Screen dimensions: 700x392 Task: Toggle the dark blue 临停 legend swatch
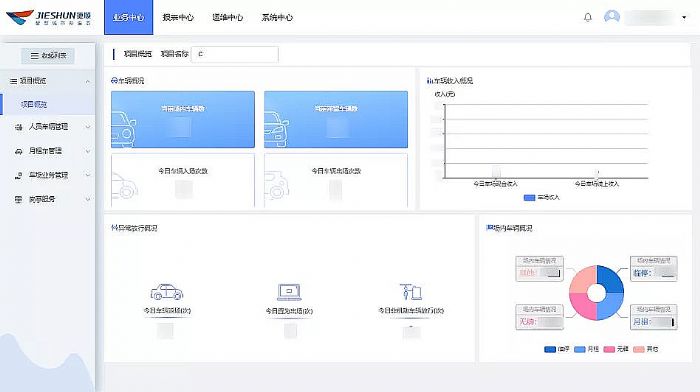click(550, 349)
